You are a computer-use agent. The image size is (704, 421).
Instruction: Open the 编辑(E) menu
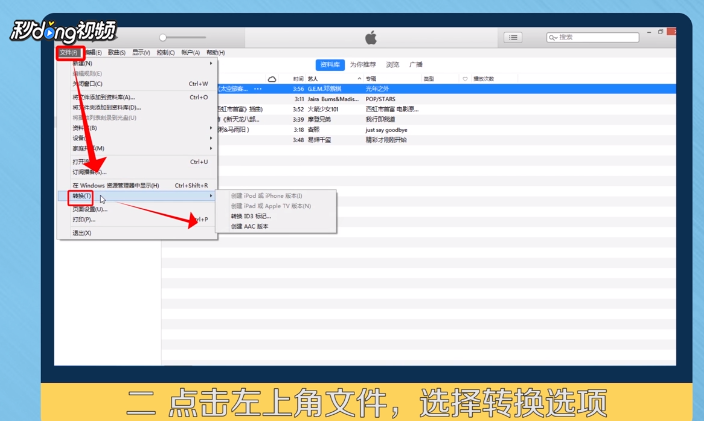(93, 53)
